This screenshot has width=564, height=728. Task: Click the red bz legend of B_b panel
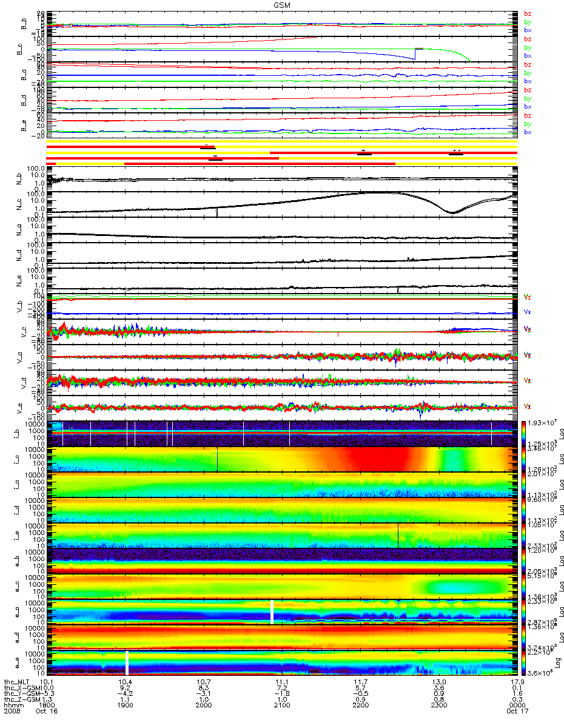coord(527,13)
